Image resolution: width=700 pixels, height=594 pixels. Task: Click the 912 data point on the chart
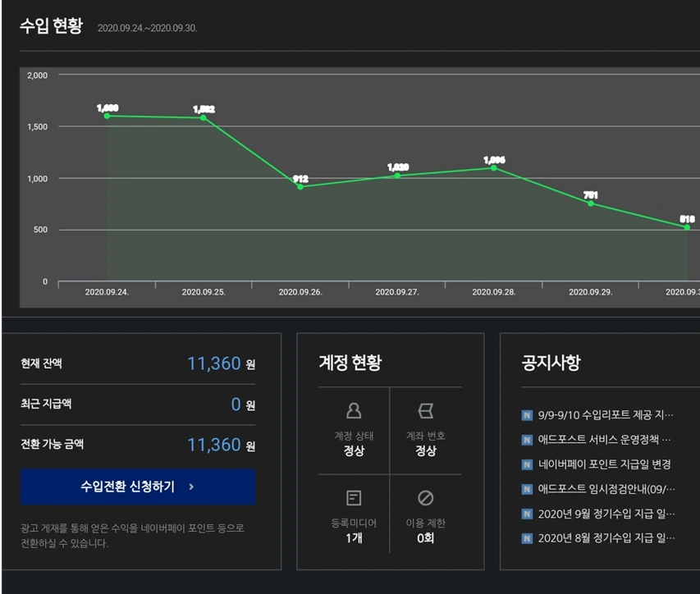[300, 187]
